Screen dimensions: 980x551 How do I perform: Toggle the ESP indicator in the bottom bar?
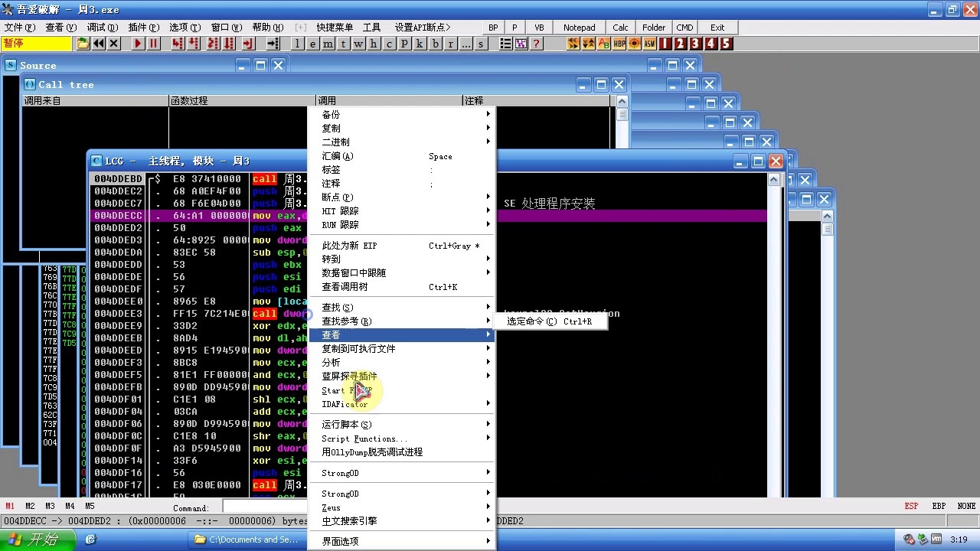(911, 506)
